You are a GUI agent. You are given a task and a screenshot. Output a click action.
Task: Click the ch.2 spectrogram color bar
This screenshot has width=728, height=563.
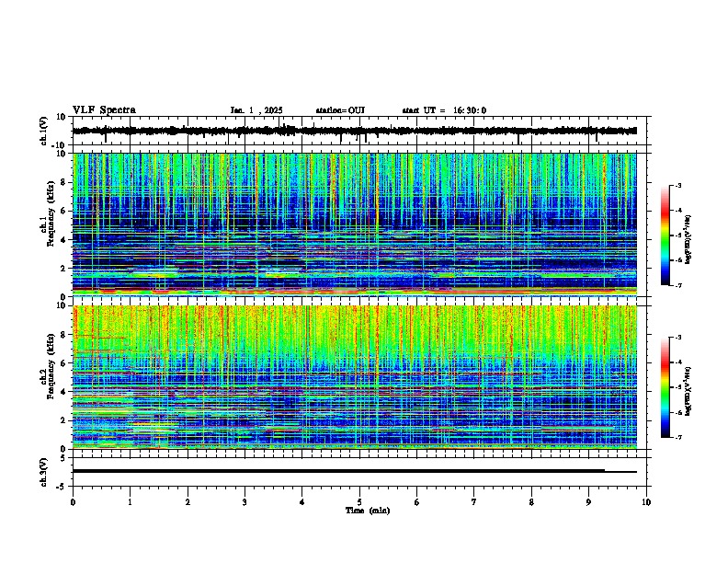coord(665,387)
